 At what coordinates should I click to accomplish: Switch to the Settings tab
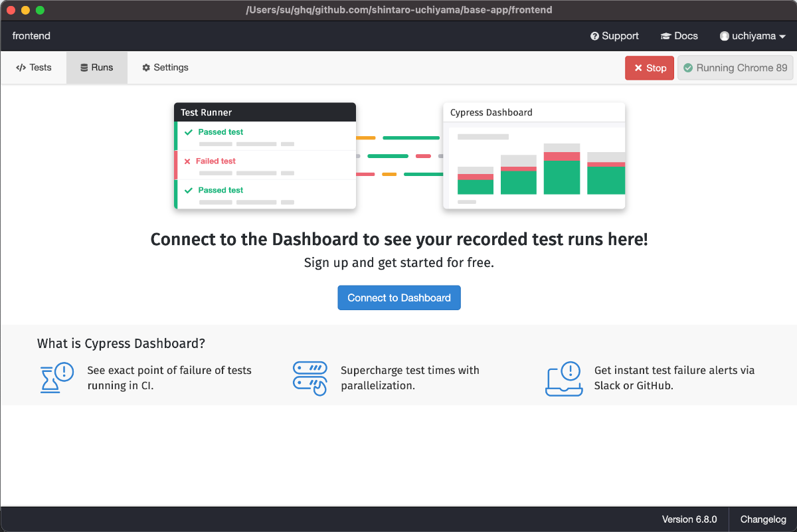(x=165, y=68)
